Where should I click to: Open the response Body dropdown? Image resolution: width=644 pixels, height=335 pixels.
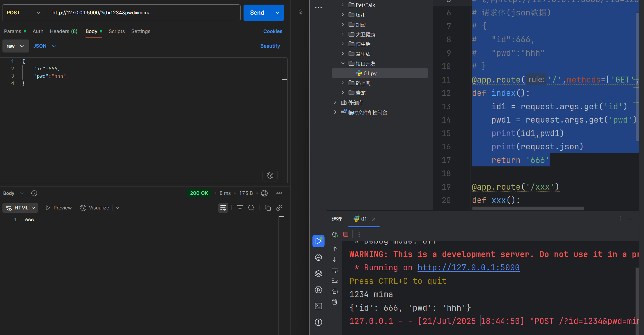tap(14, 193)
